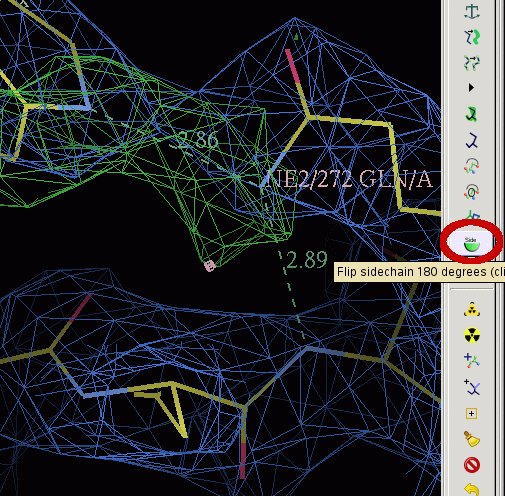Clear pending picks with the broom icon
The image size is (505, 496).
tap(472, 439)
